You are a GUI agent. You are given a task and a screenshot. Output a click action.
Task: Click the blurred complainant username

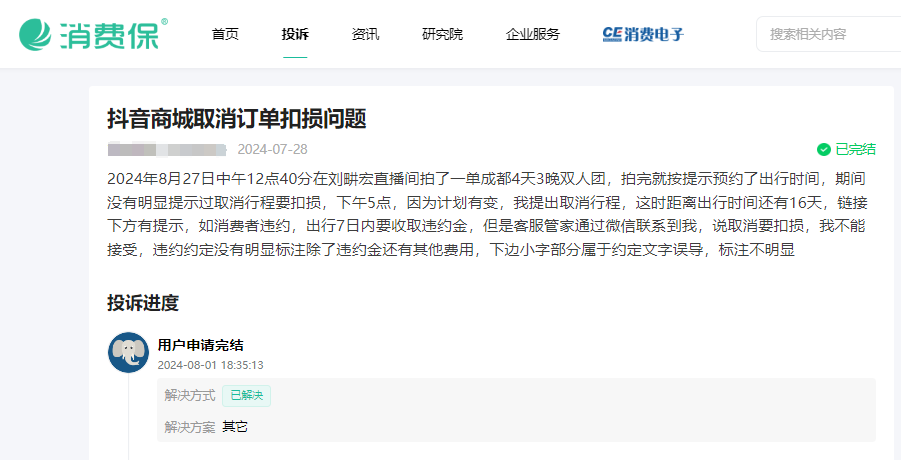click(167, 150)
